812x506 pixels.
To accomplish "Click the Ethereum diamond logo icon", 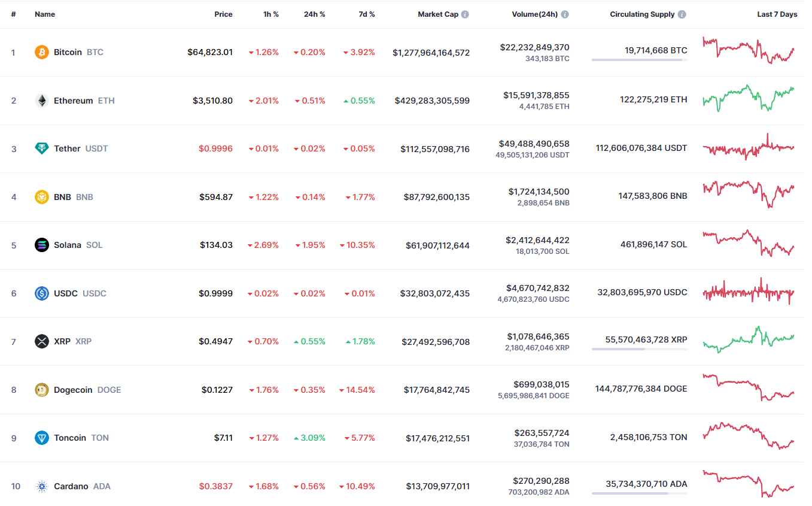I will click(41, 101).
